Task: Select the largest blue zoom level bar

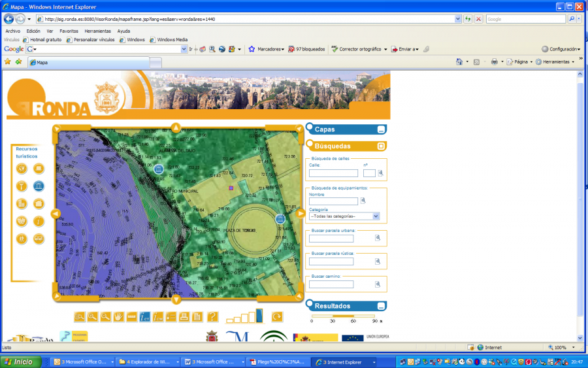Action: pyautogui.click(x=259, y=316)
